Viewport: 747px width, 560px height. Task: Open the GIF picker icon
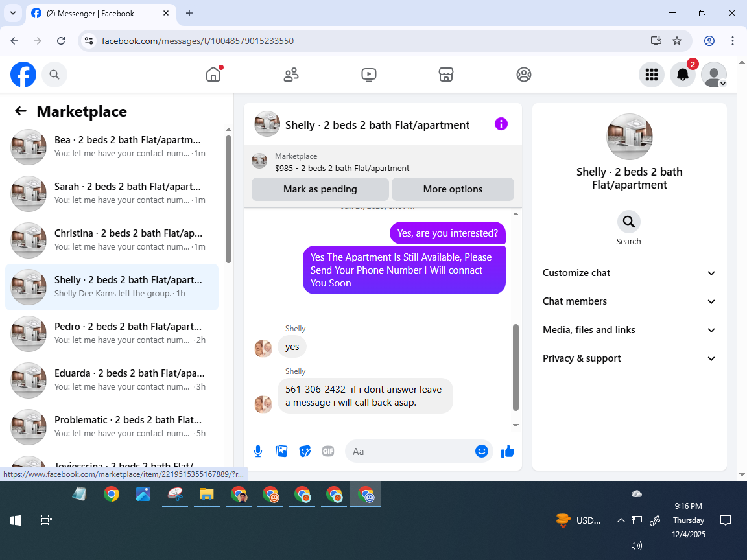pos(328,451)
